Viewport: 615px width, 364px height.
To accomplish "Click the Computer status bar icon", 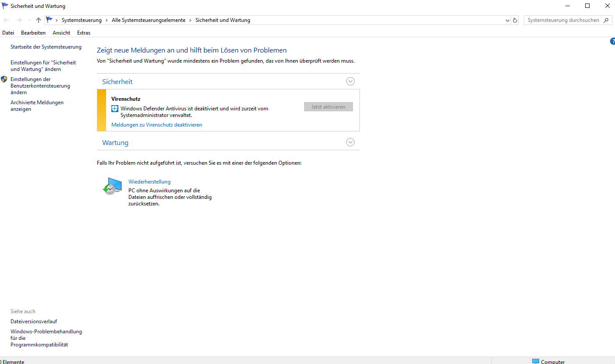I will [535, 361].
